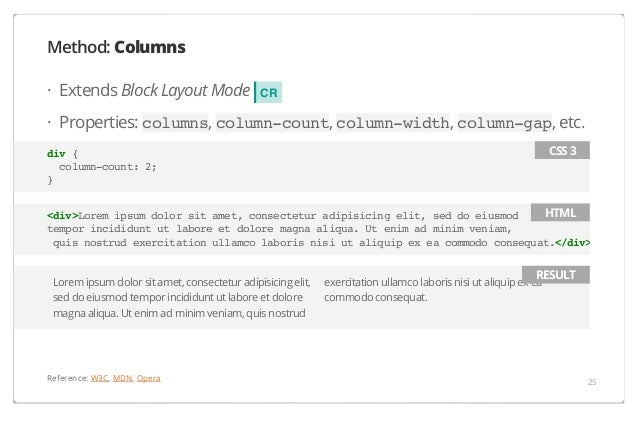Click the opening <div> tag in HTML
Viewport: 638px width, 434px height.
[63, 216]
